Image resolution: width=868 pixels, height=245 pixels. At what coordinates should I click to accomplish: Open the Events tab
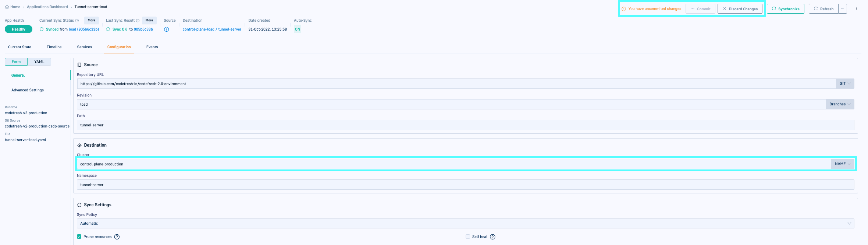click(x=152, y=47)
